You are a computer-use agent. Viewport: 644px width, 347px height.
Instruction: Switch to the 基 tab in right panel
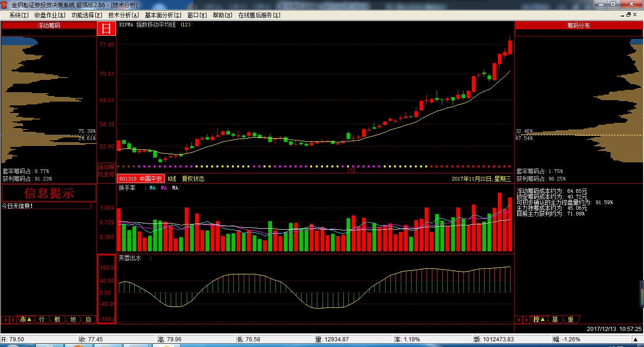click(555, 320)
